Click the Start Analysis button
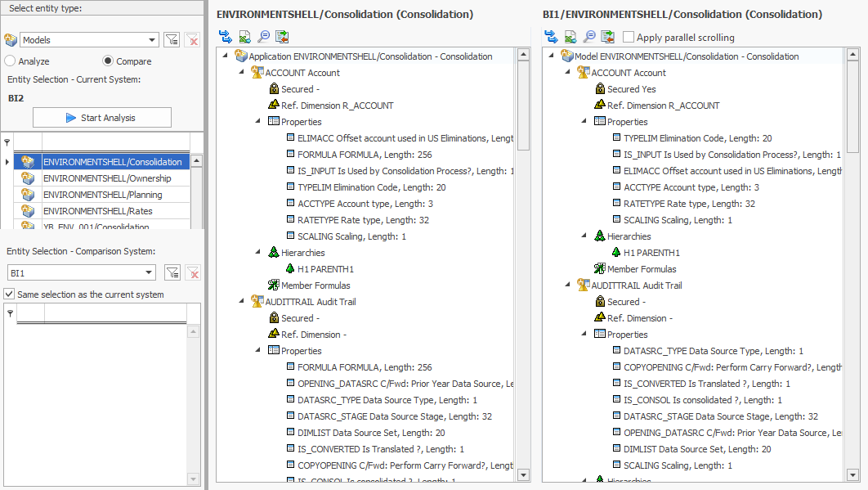 (x=101, y=117)
